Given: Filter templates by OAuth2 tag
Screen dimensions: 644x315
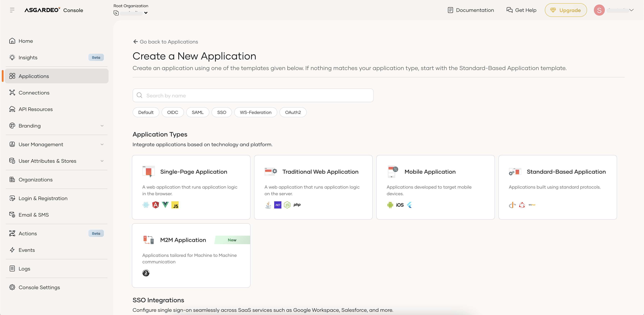Looking at the screenshot, I should point(293,112).
